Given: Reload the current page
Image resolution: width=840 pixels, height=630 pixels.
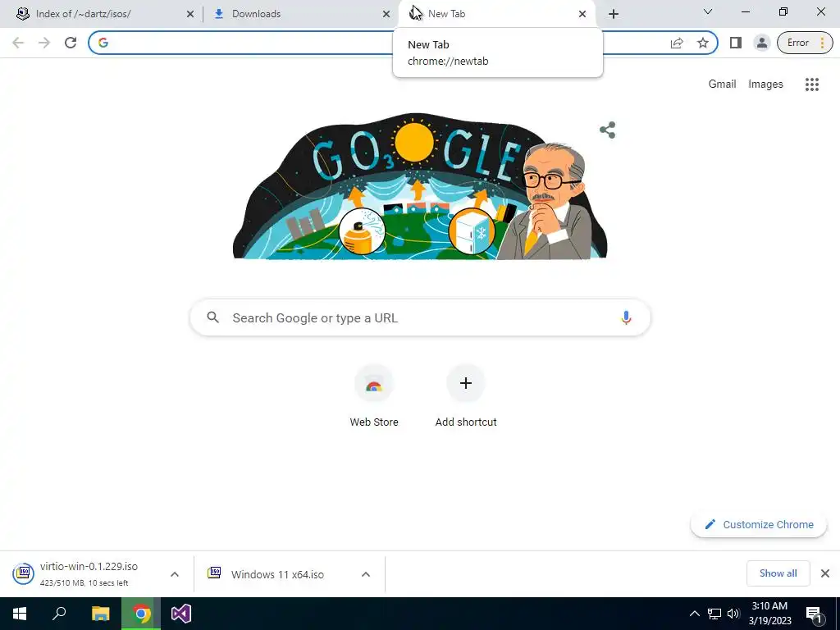Looking at the screenshot, I should coord(71,43).
